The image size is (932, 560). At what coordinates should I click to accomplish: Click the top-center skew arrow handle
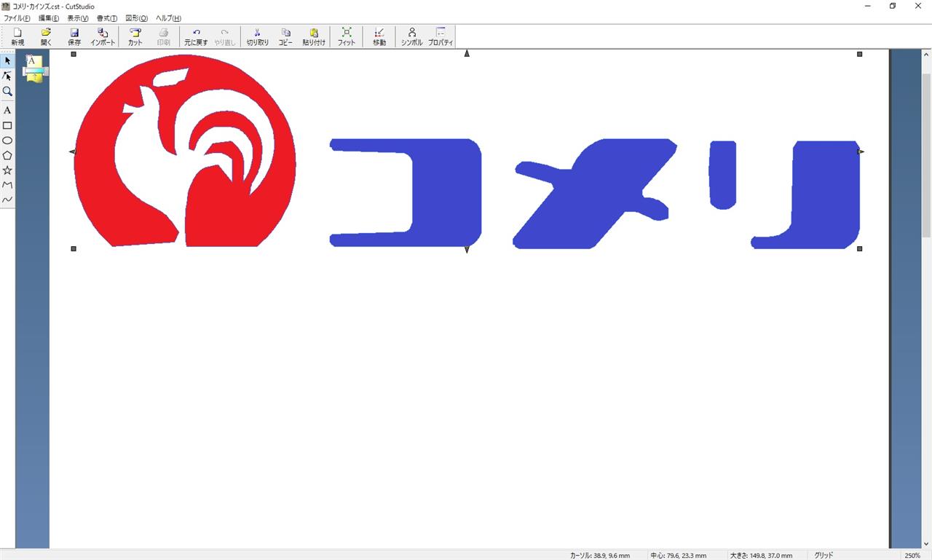pos(467,53)
